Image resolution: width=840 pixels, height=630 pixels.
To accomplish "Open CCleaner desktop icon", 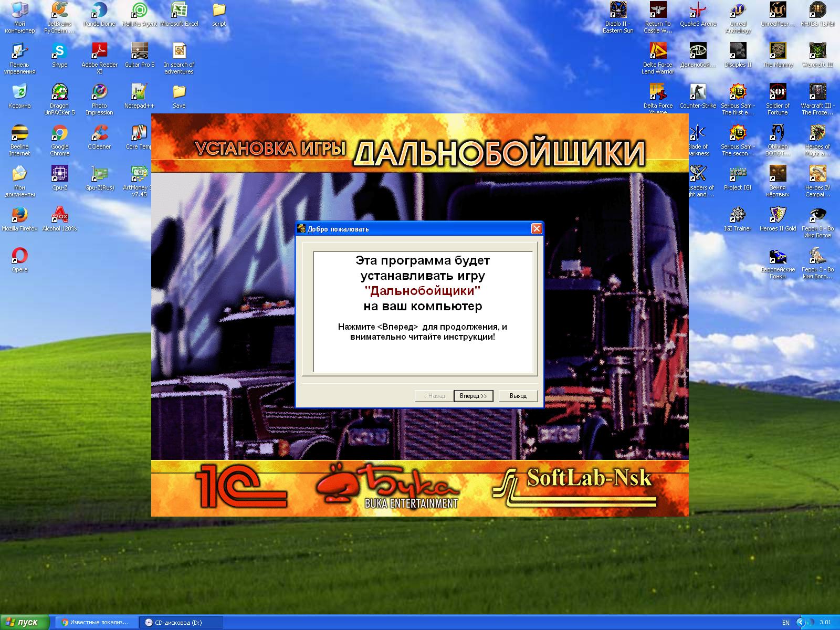I will (x=99, y=137).
